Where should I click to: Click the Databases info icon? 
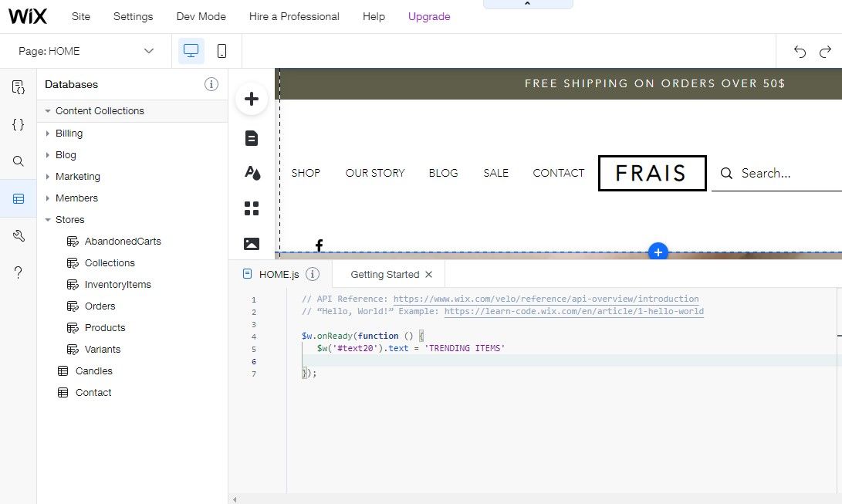point(211,84)
